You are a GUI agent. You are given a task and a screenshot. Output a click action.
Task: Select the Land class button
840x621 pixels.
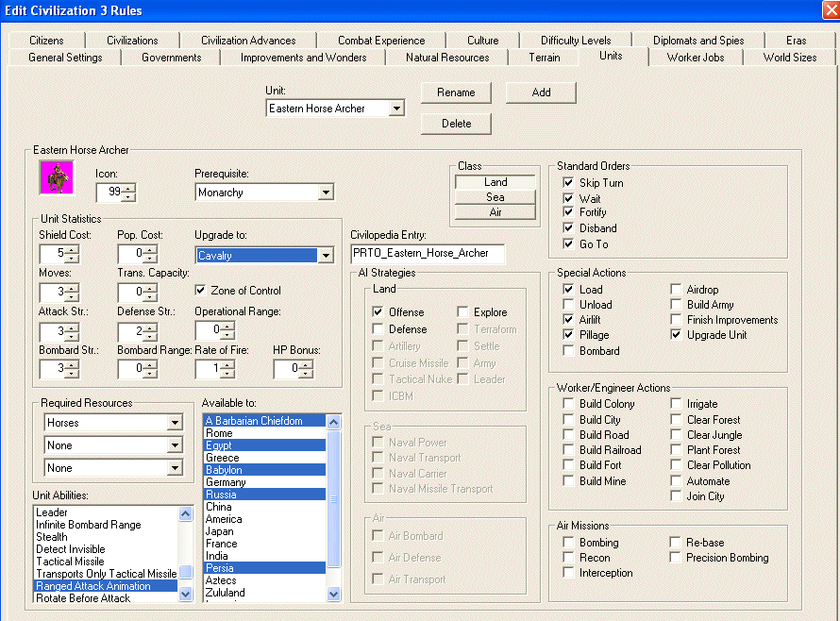tap(495, 182)
